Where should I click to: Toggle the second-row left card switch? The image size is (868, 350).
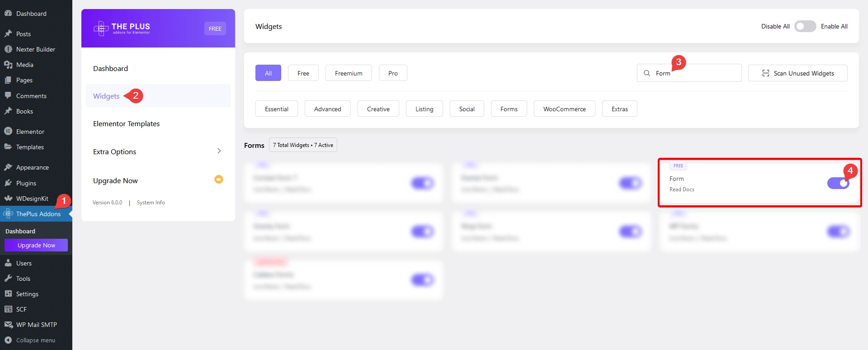point(423,232)
